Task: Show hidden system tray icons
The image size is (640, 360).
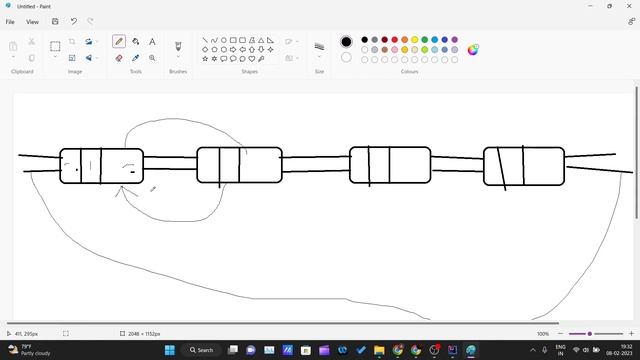Action: (x=533, y=350)
